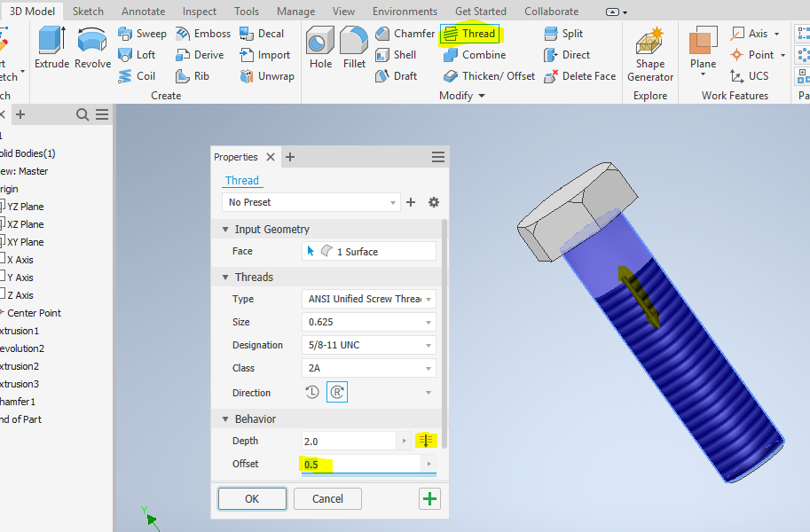Choose the Chamfer tool
The width and height of the screenshot is (810, 532).
tap(405, 34)
